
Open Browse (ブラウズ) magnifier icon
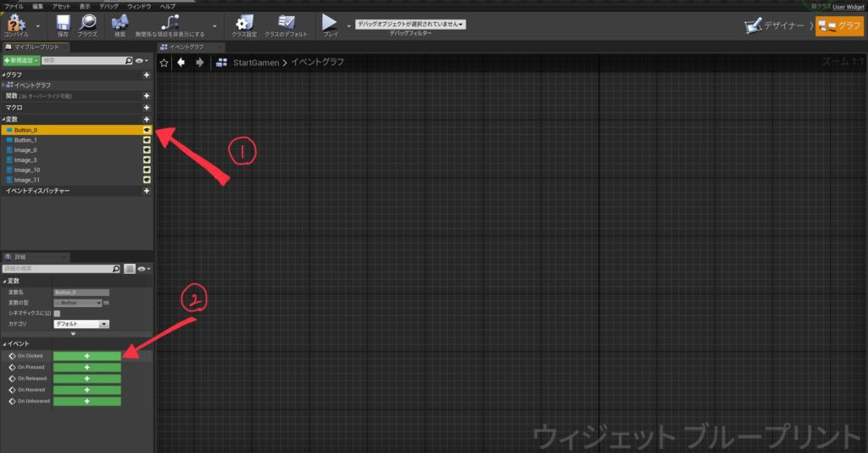click(x=87, y=23)
